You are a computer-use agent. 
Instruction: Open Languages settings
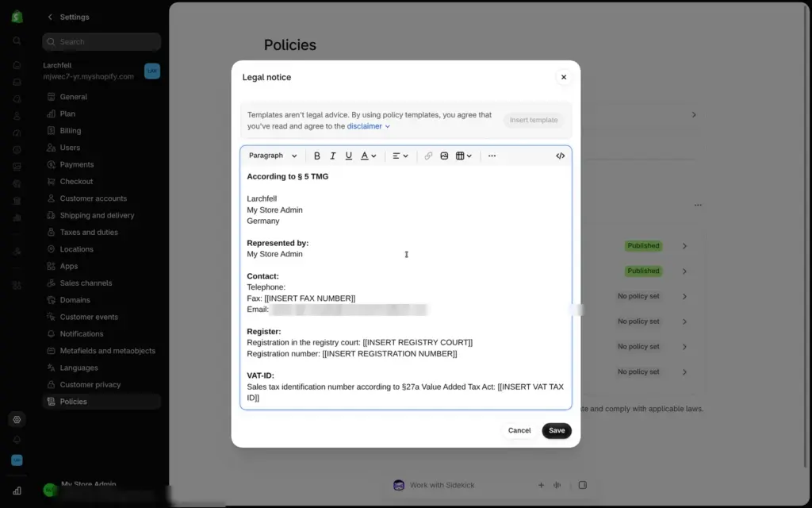tap(101, 368)
